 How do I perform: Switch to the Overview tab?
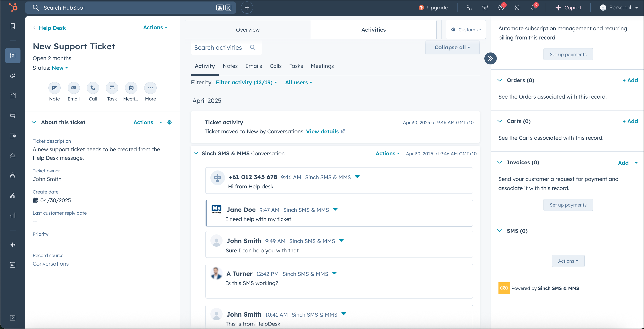pyautogui.click(x=248, y=30)
